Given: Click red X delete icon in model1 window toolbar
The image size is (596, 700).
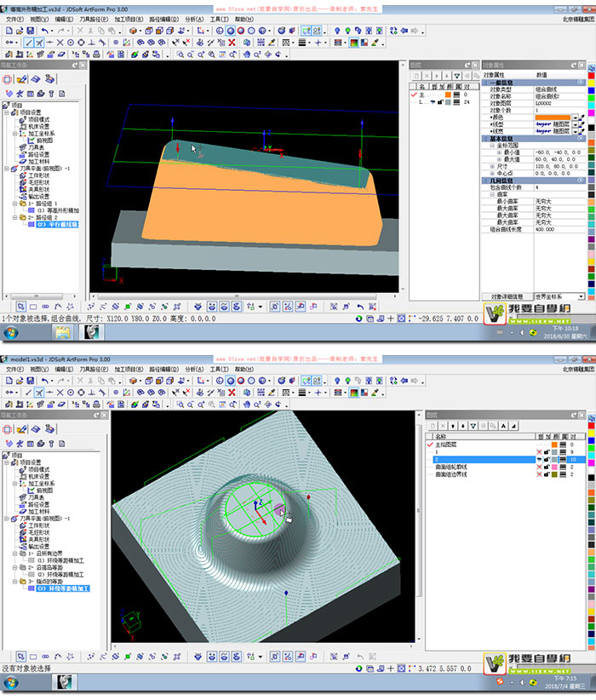Looking at the screenshot, I should (232, 393).
